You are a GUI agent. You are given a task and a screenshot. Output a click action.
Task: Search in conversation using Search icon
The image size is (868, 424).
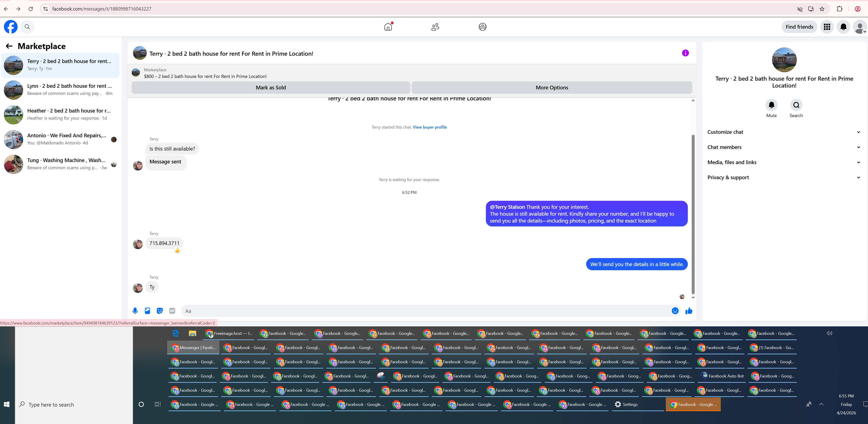click(x=796, y=105)
